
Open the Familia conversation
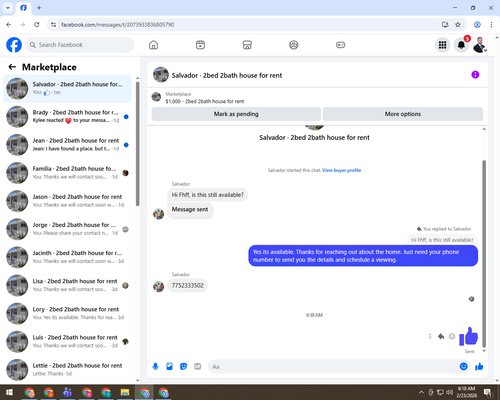pos(67,173)
